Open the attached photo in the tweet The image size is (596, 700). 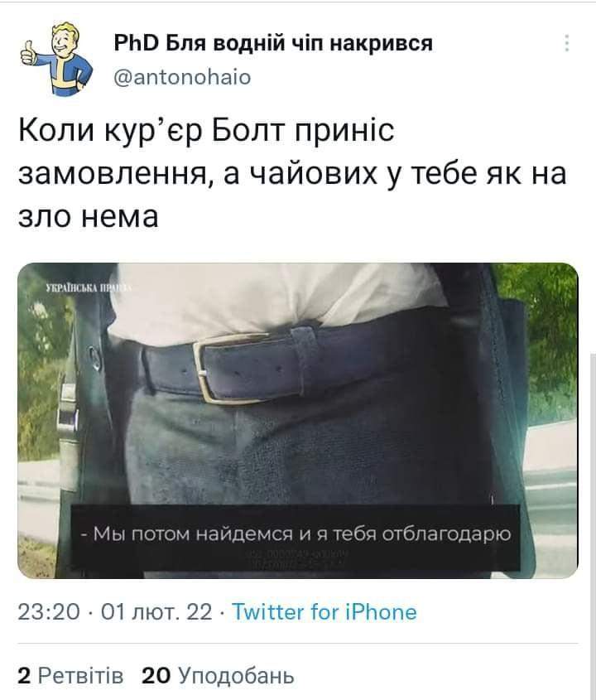tap(297, 421)
